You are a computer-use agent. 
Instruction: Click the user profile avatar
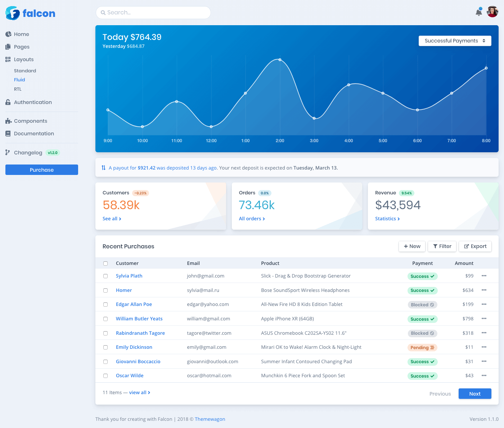[x=492, y=12]
